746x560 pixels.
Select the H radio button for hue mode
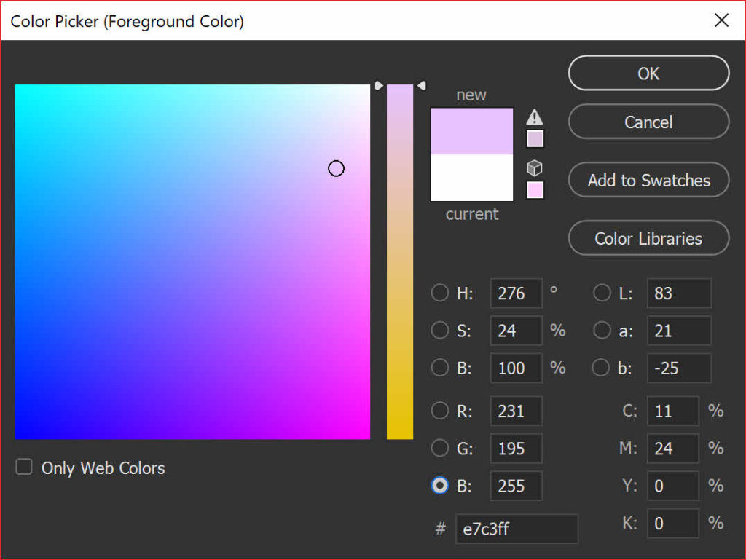(440, 293)
